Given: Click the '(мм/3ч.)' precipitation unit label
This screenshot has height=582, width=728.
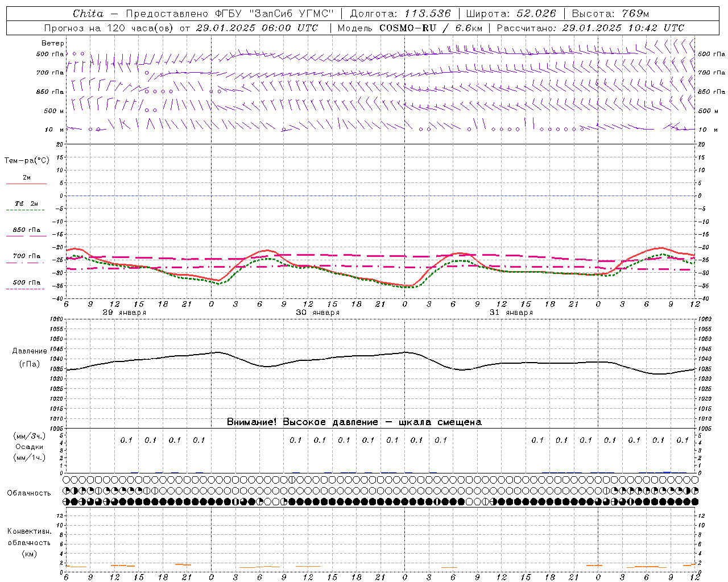Looking at the screenshot, I should tap(30, 436).
